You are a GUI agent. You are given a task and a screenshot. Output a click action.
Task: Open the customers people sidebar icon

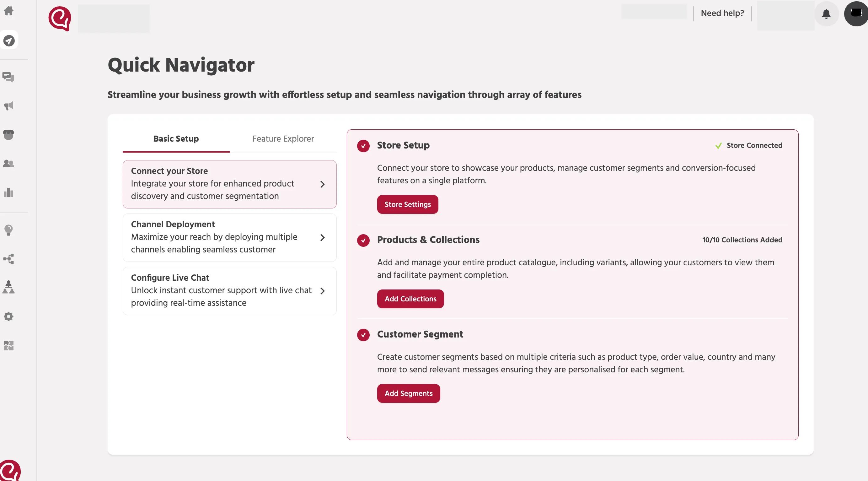coord(8,164)
